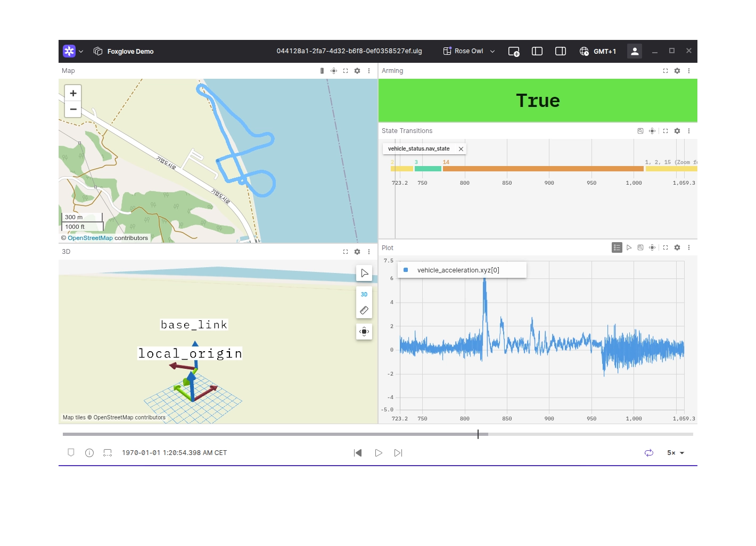Open the OpenStreetMap link in Map panel
The width and height of the screenshot is (756, 546).
point(90,238)
